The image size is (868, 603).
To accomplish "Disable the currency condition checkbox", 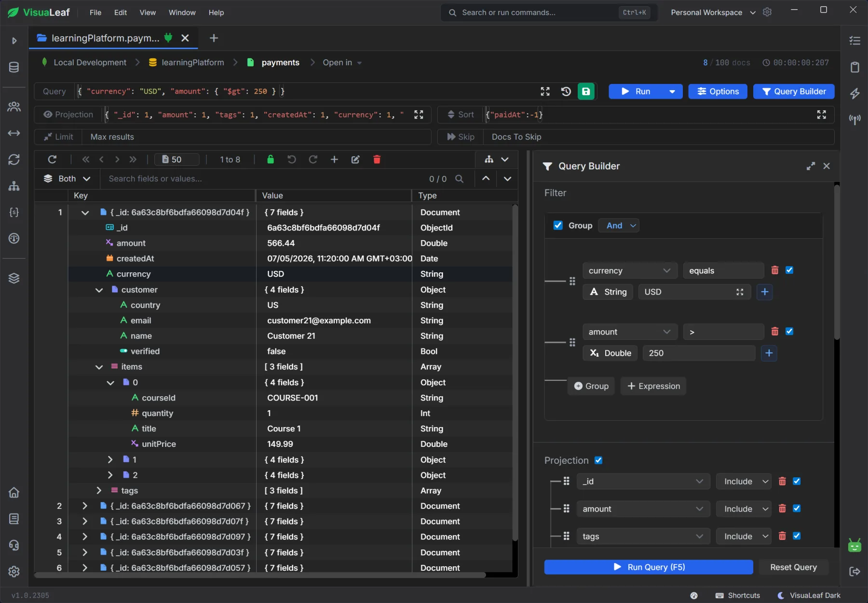I will pos(789,270).
